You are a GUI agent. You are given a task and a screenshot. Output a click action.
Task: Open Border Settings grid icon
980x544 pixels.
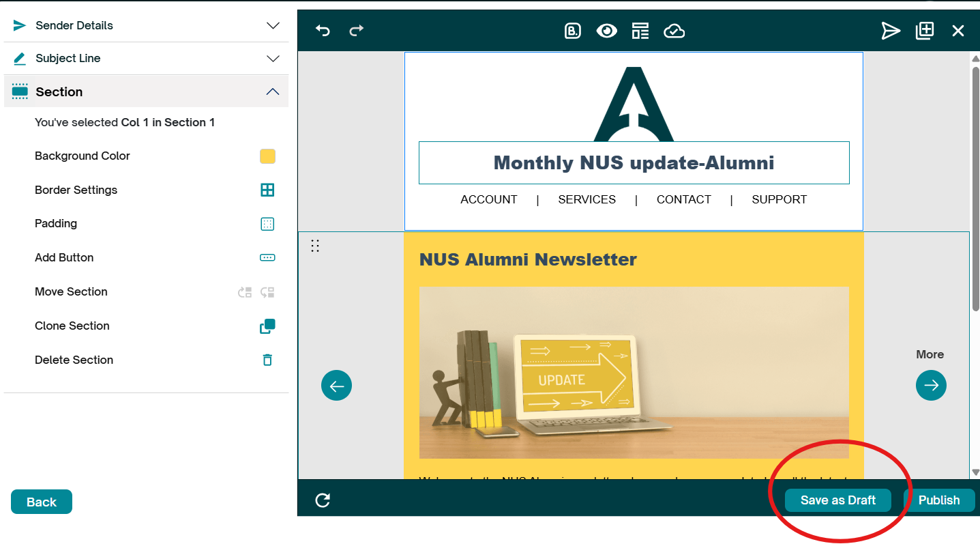[x=267, y=190]
